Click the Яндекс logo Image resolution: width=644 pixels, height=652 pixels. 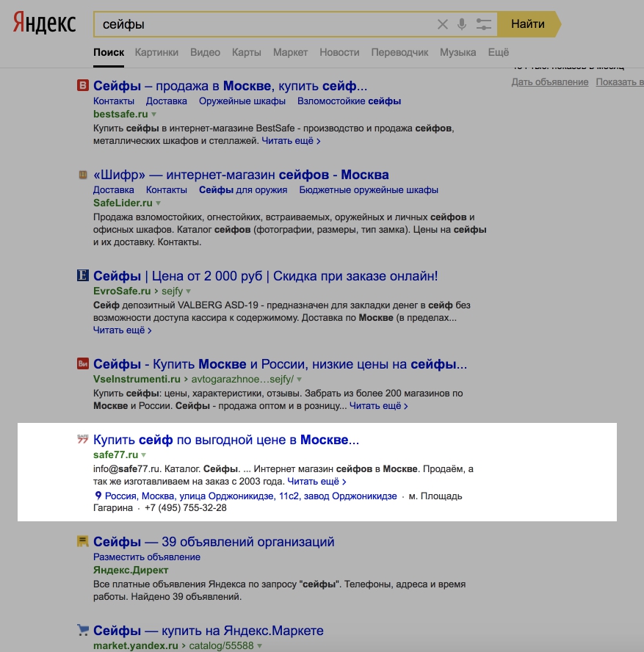(x=44, y=23)
